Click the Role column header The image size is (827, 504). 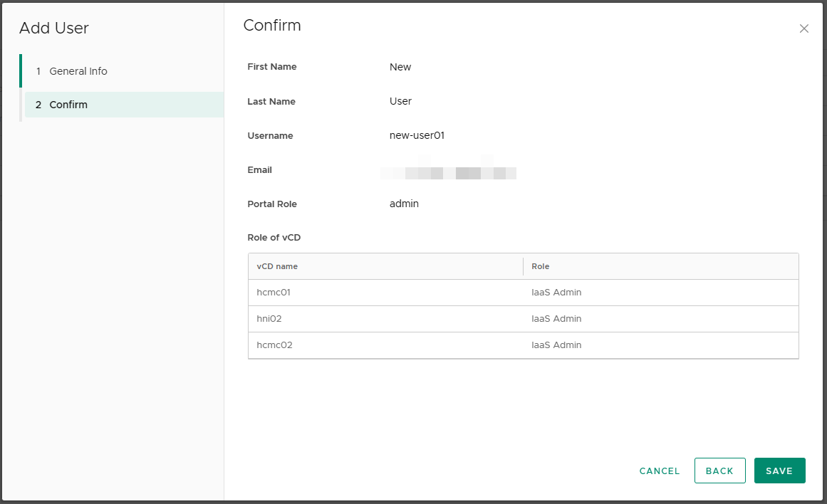(541, 266)
